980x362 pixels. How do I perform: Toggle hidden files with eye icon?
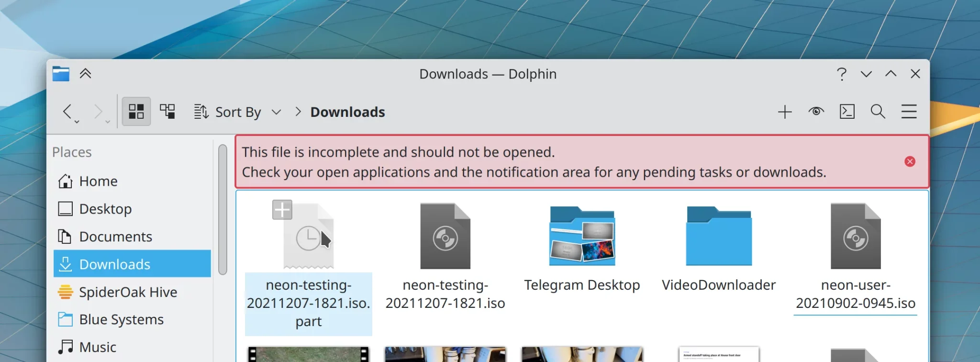(816, 112)
